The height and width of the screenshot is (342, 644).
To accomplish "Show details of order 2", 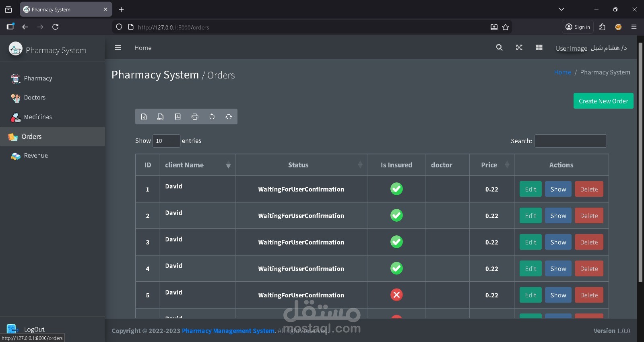I will [x=558, y=216].
